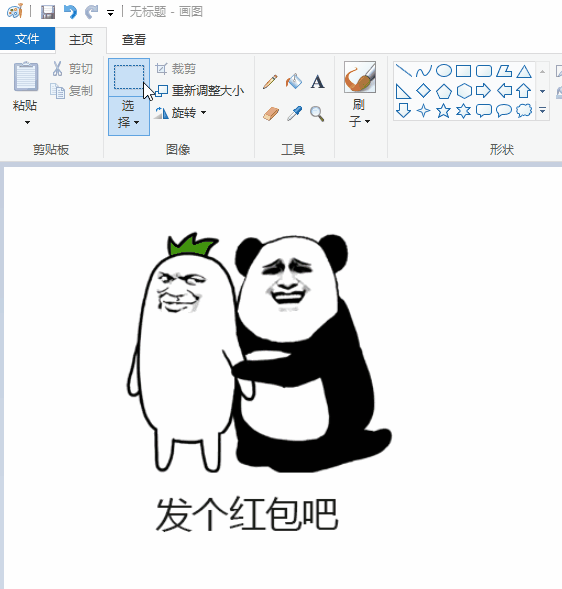Move the shapes gallery down one row

(x=542, y=91)
